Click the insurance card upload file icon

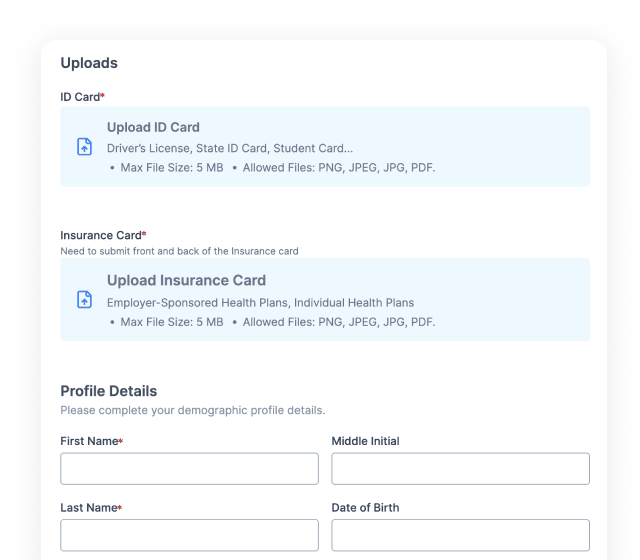click(85, 300)
